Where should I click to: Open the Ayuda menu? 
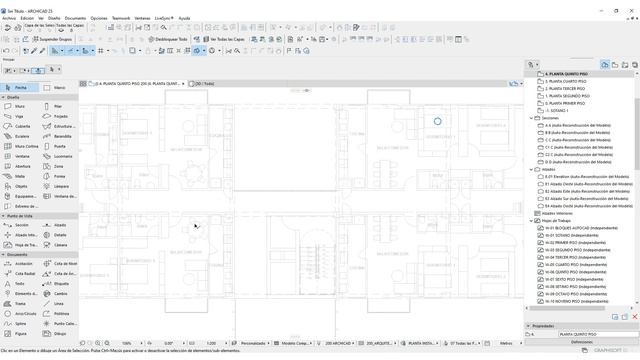184,18
